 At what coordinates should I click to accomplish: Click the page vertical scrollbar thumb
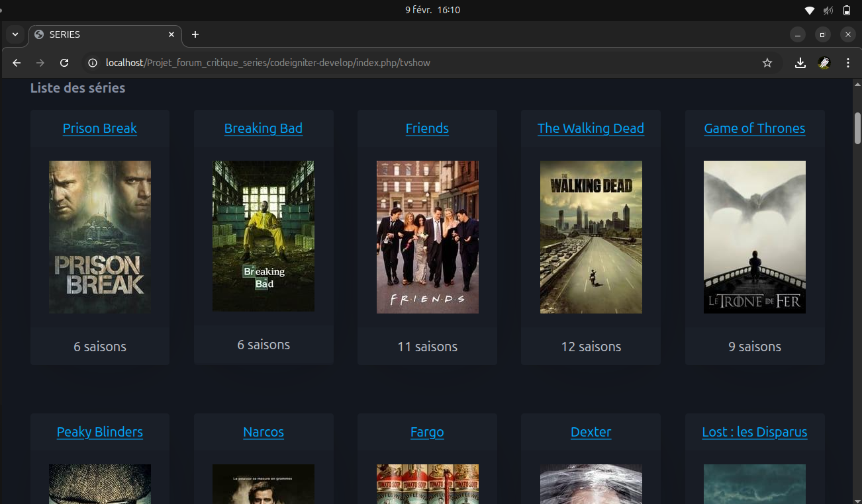(x=857, y=128)
